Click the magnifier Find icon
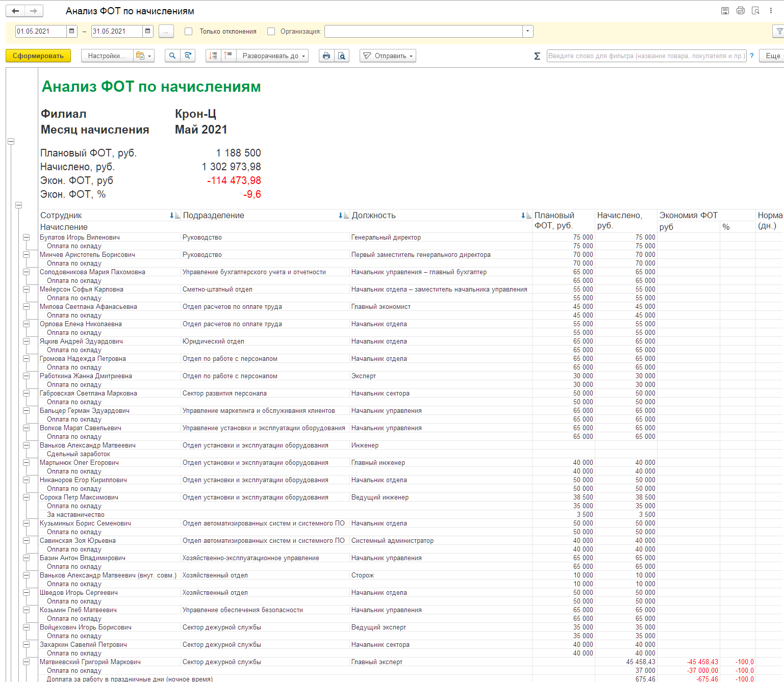The image size is (784, 682). [x=172, y=56]
